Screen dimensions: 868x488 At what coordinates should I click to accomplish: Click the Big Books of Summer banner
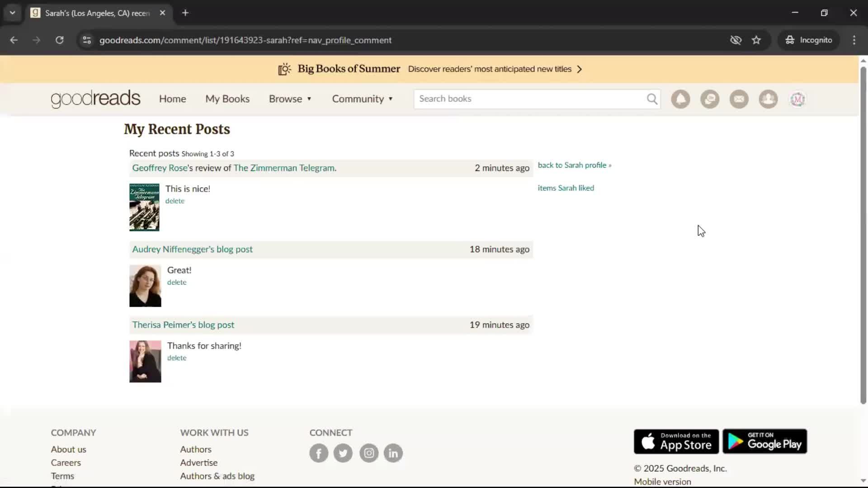[x=429, y=69]
